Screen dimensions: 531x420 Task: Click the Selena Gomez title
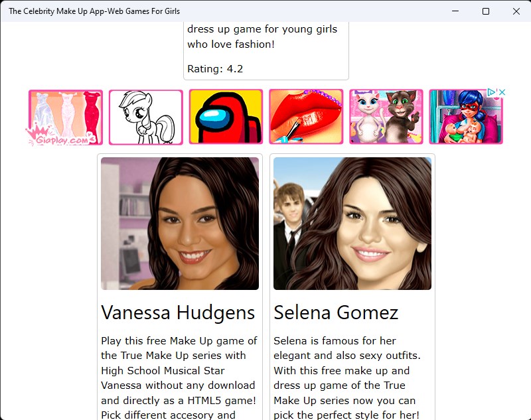click(336, 313)
